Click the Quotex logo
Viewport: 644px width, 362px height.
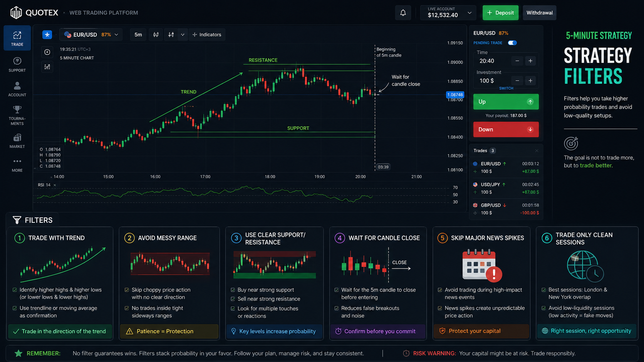[34, 13]
